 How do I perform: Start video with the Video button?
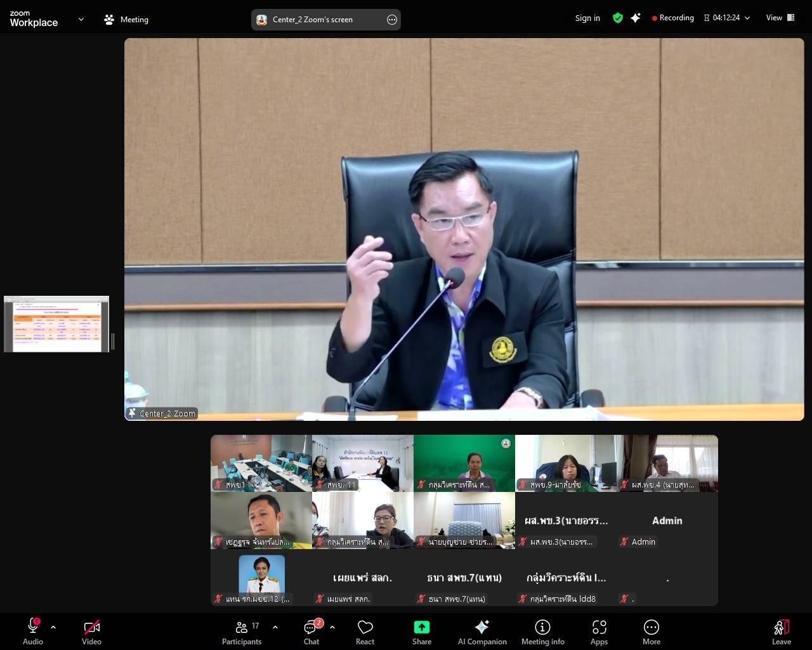(91, 632)
